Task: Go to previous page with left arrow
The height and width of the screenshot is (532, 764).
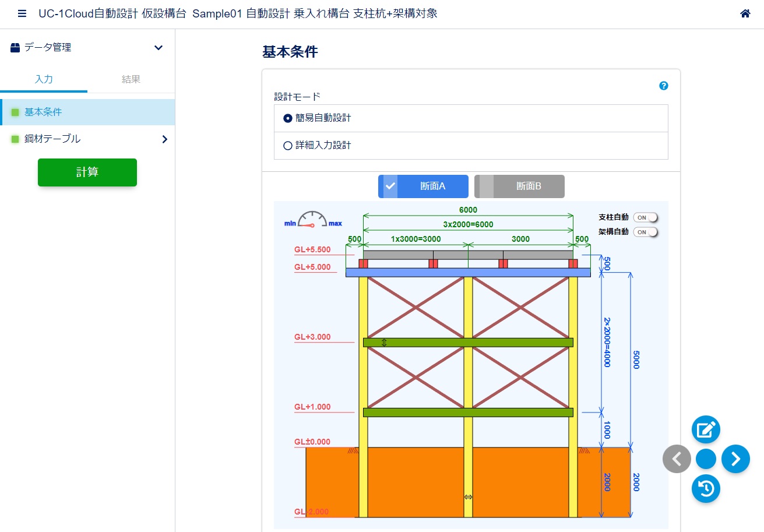Action: [677, 459]
